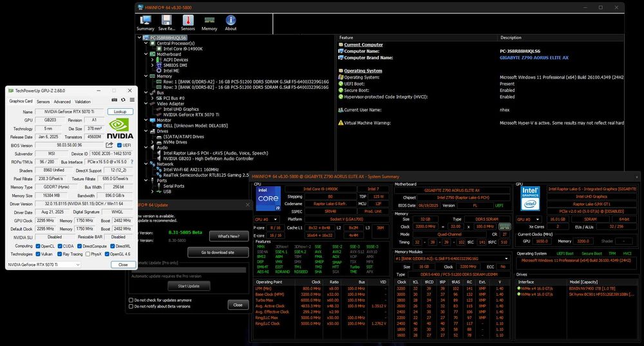The width and height of the screenshot is (644, 346).
Task: Click the memory chip icon beside memory clock
Action: point(504,226)
